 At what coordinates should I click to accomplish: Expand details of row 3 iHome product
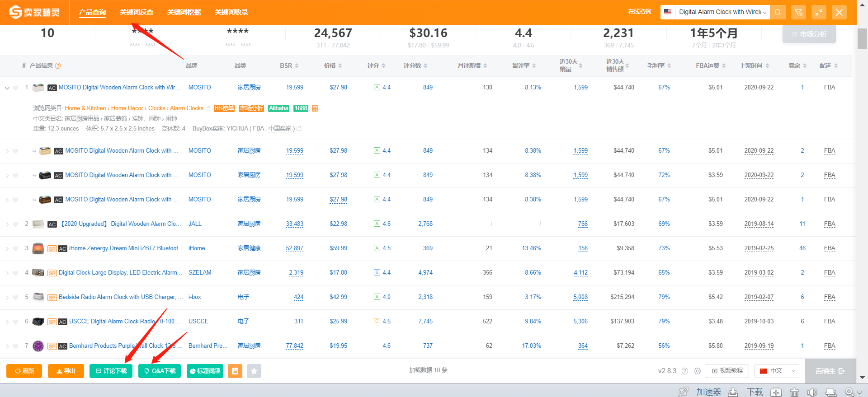coord(7,249)
